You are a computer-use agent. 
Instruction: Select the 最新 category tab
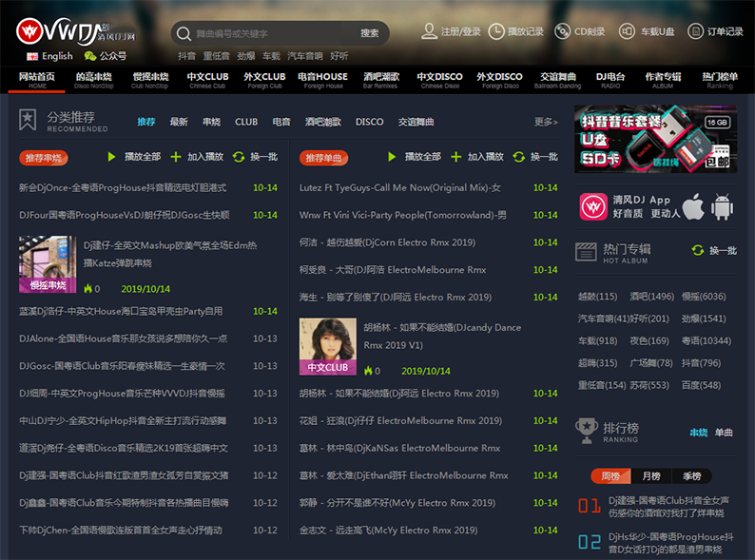tap(179, 122)
